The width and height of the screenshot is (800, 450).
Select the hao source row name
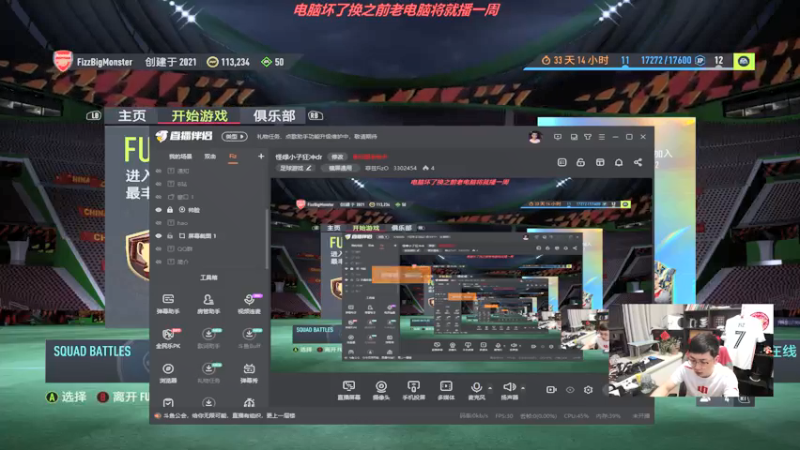[x=183, y=223]
